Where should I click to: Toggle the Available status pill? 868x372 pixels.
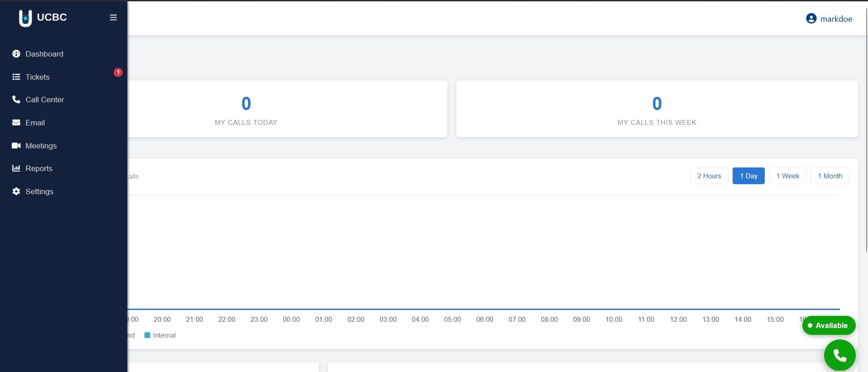coord(829,325)
